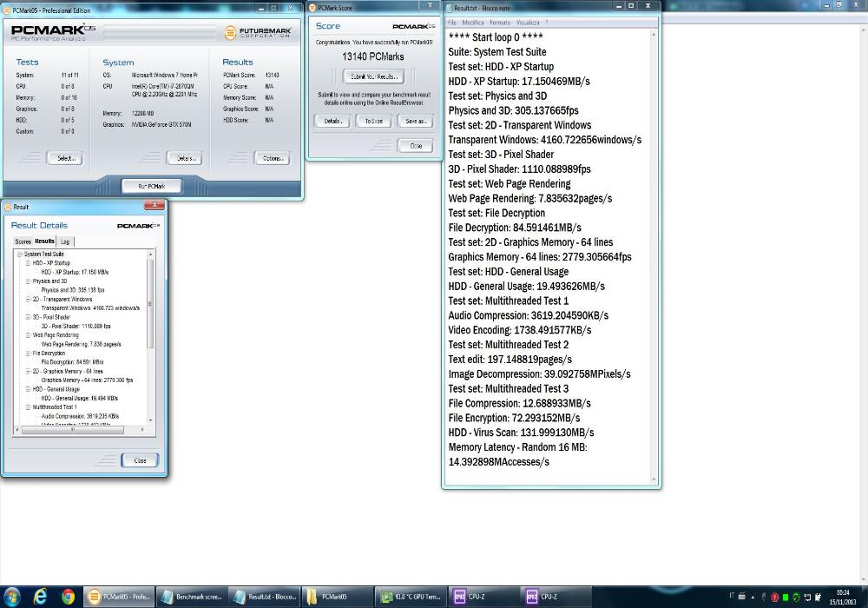Switch to the PCMark05 taskbar button

coord(118,597)
